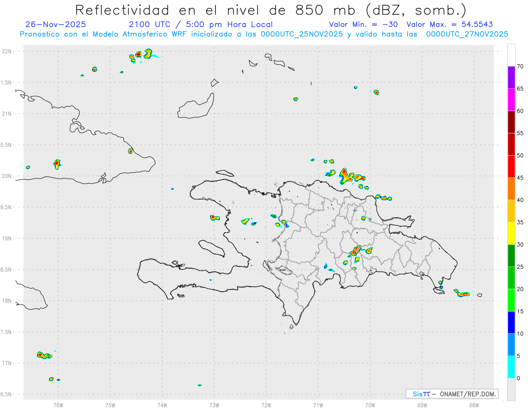Click the '0000UTC_25NOV2025' initialization time
Screen dimensions: 532x411
(301, 34)
